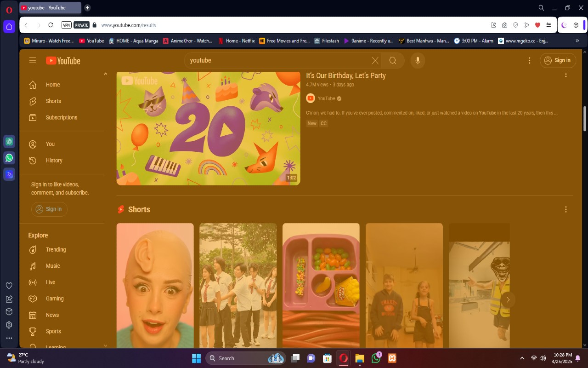Open Windows Start menu
Viewport: 588px width, 368px height.
[196, 358]
